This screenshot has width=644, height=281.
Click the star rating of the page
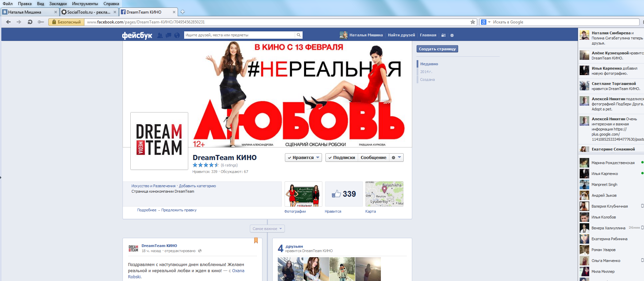click(x=206, y=165)
